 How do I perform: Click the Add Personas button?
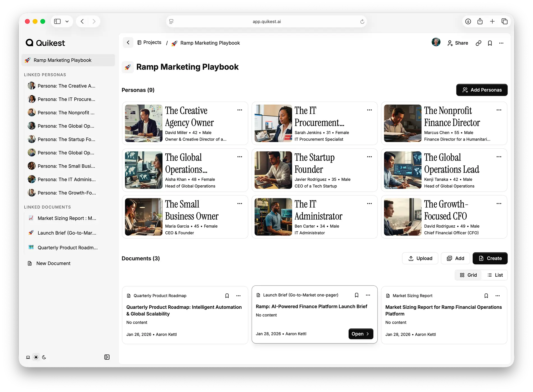[x=482, y=90]
